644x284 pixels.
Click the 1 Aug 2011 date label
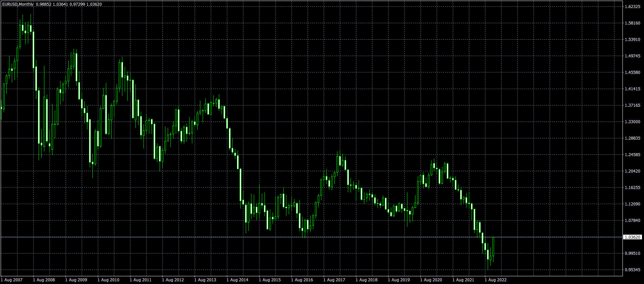[x=141, y=280]
